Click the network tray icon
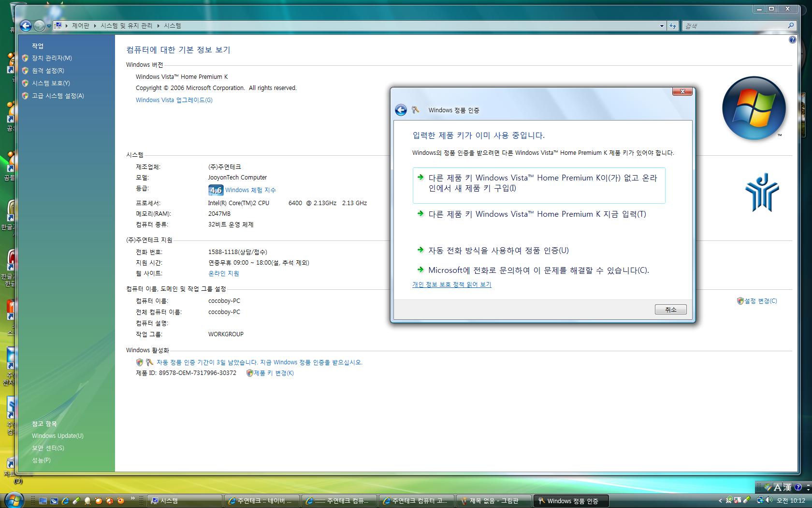The image size is (812, 508). tap(760, 500)
